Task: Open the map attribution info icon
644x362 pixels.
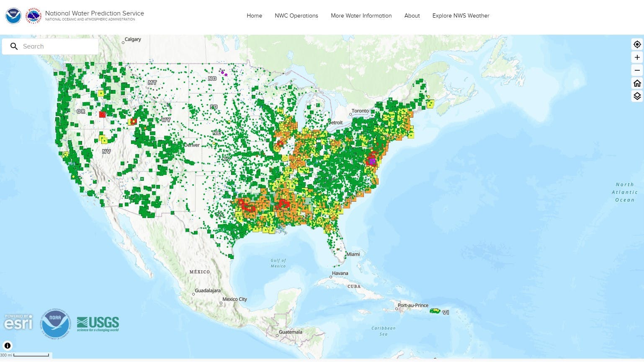Action: click(7, 345)
